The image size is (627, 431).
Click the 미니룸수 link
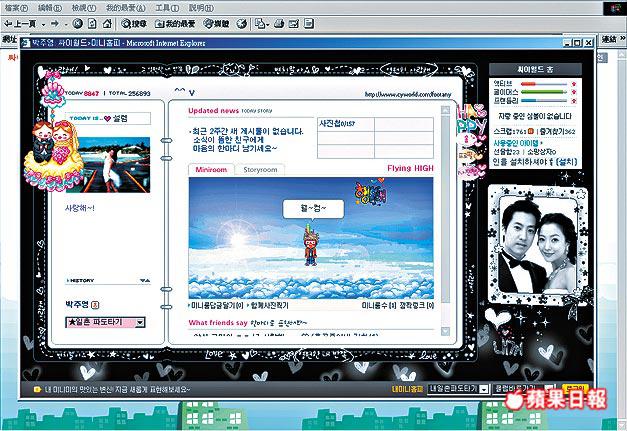coord(379,305)
